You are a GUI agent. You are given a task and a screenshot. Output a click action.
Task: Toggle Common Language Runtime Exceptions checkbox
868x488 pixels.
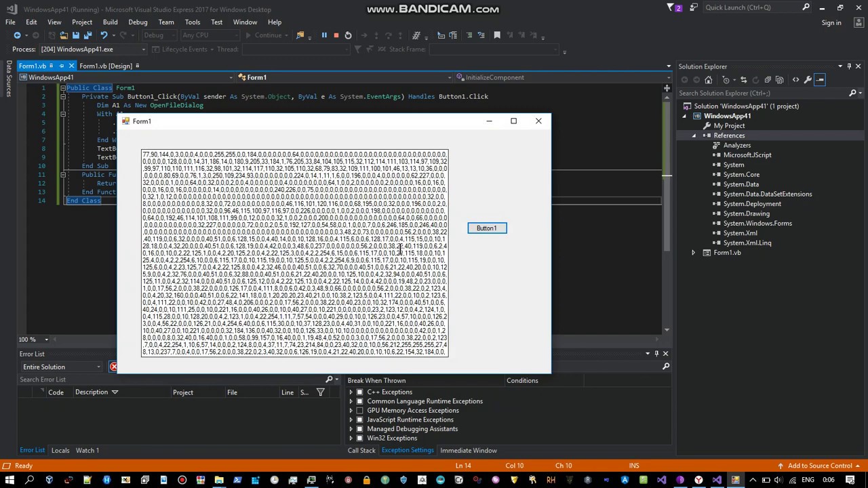click(360, 401)
